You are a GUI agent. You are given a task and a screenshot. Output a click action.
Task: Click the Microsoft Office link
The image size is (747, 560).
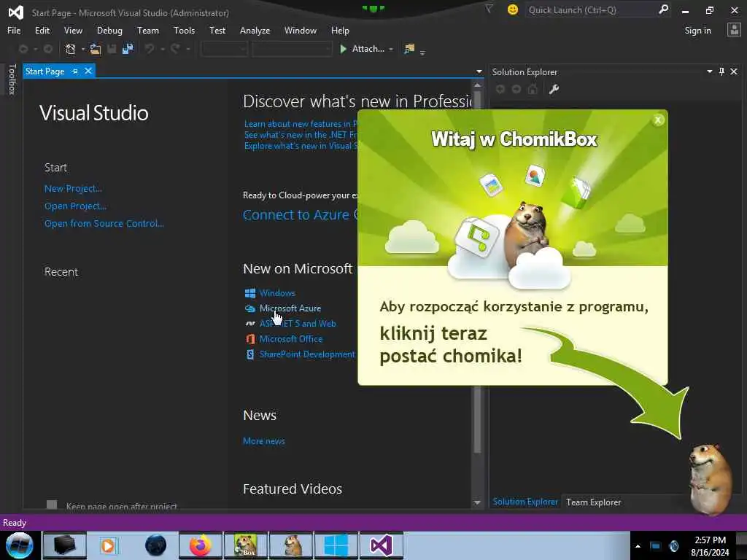[x=290, y=339]
